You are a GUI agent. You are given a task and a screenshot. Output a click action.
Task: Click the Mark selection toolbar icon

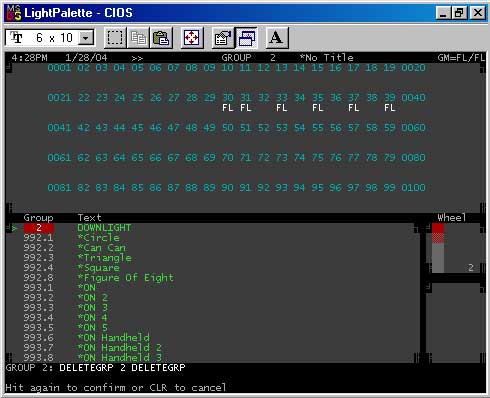[x=115, y=38]
